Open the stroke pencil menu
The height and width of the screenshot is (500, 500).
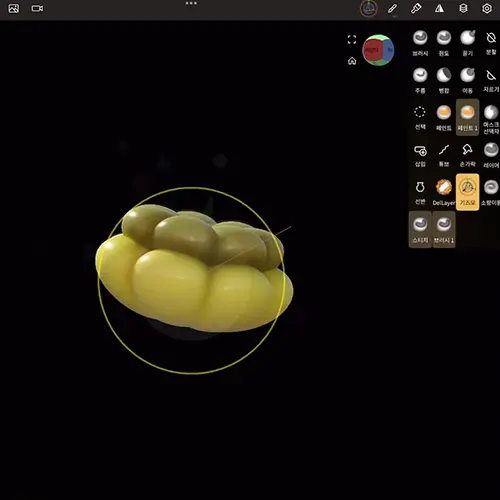click(392, 8)
